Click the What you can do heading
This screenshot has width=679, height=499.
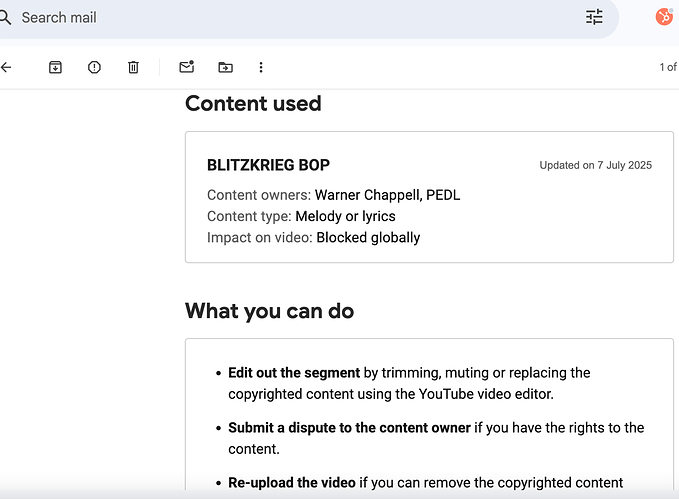(x=269, y=311)
